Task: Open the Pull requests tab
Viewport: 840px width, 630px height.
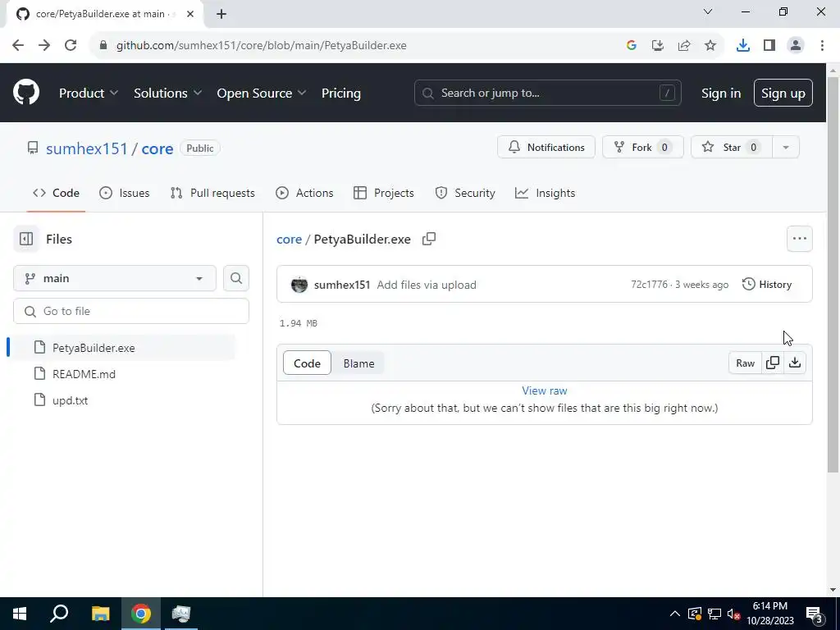Action: click(x=212, y=193)
